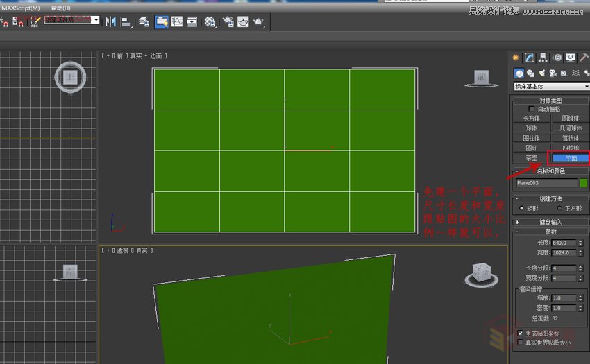Click the 长度 value field 640.0
This screenshot has height=364, width=590.
pos(564,243)
